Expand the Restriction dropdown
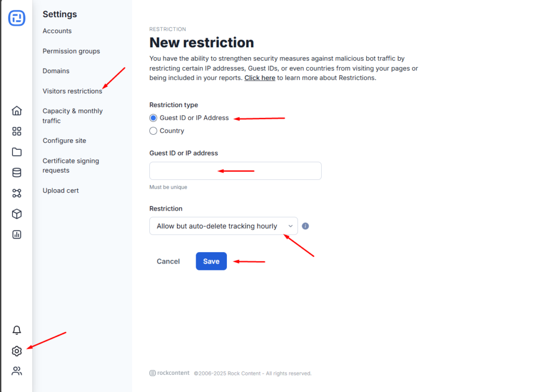 224,226
